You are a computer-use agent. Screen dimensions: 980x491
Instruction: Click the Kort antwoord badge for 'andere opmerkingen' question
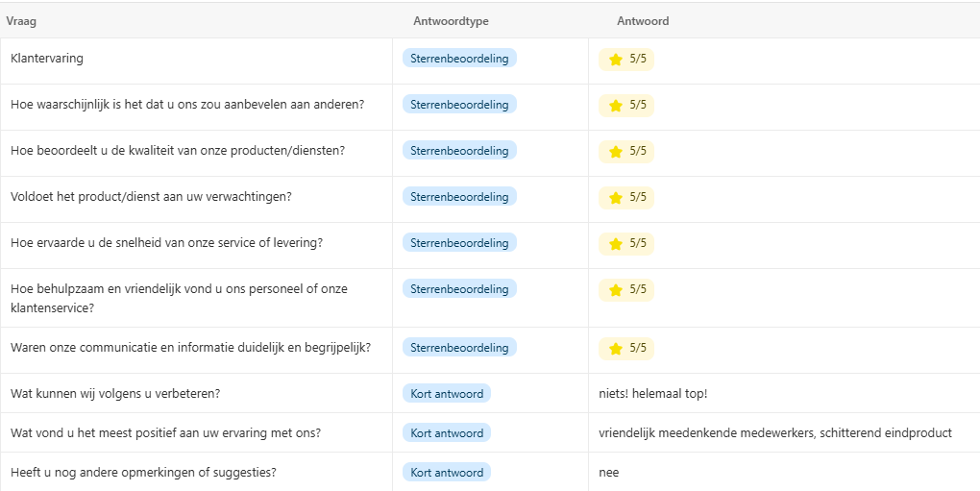(447, 473)
